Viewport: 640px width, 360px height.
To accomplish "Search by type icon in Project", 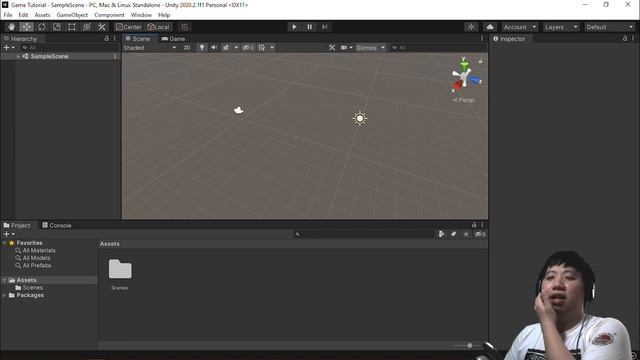I will (441, 234).
